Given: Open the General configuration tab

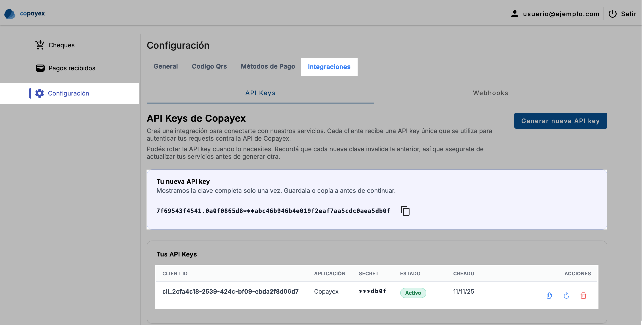Looking at the screenshot, I should point(166,66).
